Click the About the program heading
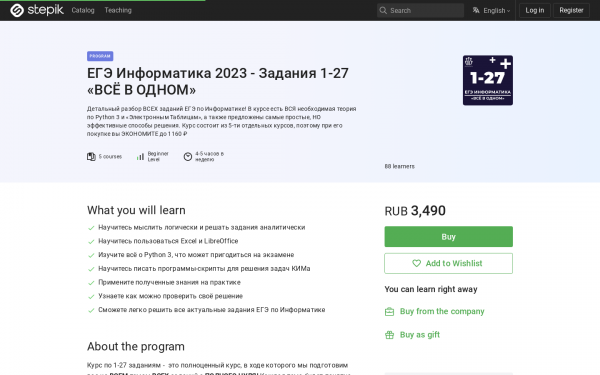 tap(136, 346)
